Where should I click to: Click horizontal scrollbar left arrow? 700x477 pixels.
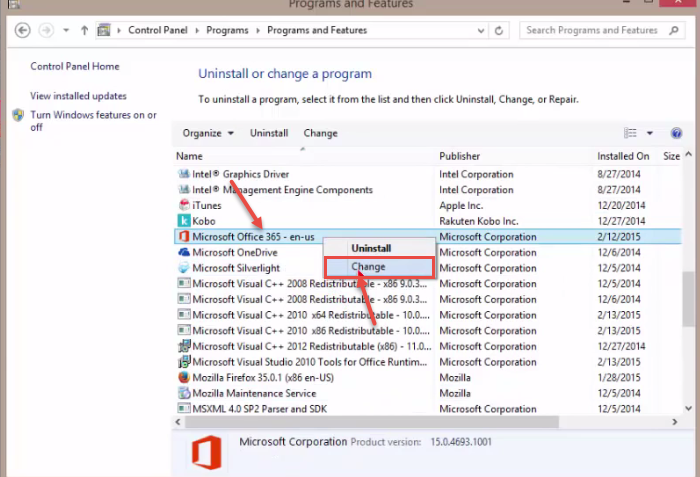178,422
